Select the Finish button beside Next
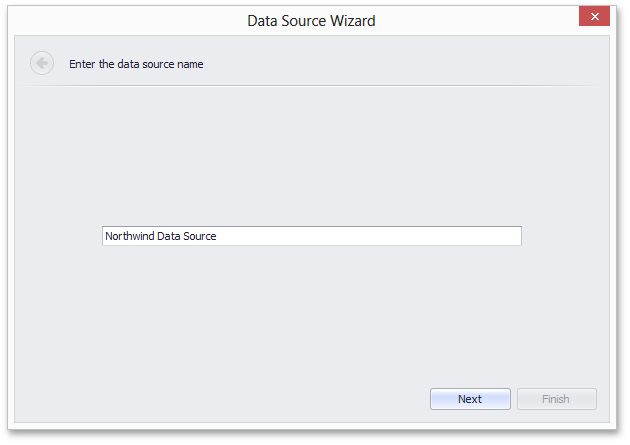 click(x=556, y=399)
